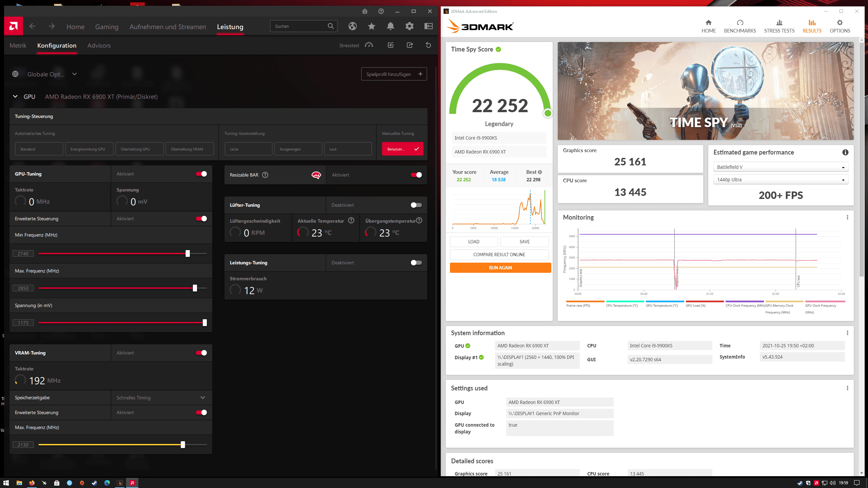Open the 3DMark Benchmarks gauge icon

point(740,23)
